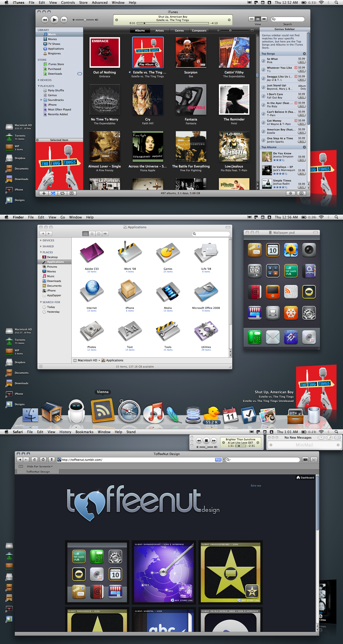Image resolution: width=343 pixels, height=644 pixels.
Task: Click sunflower photos icon in Wallpaper.psd
Action: 291,250
